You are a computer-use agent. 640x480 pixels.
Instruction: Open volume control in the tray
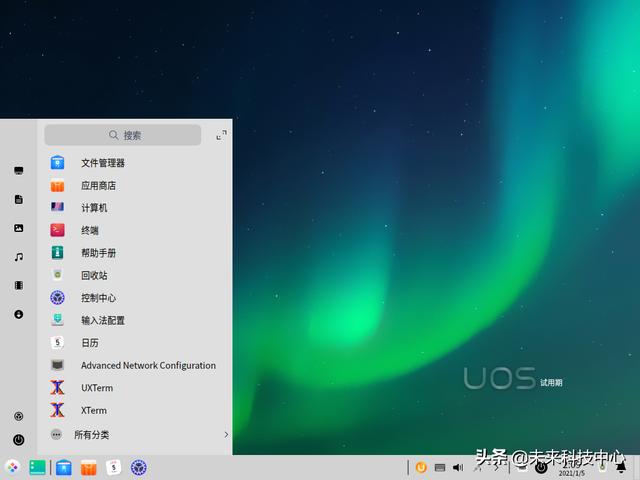(x=458, y=467)
